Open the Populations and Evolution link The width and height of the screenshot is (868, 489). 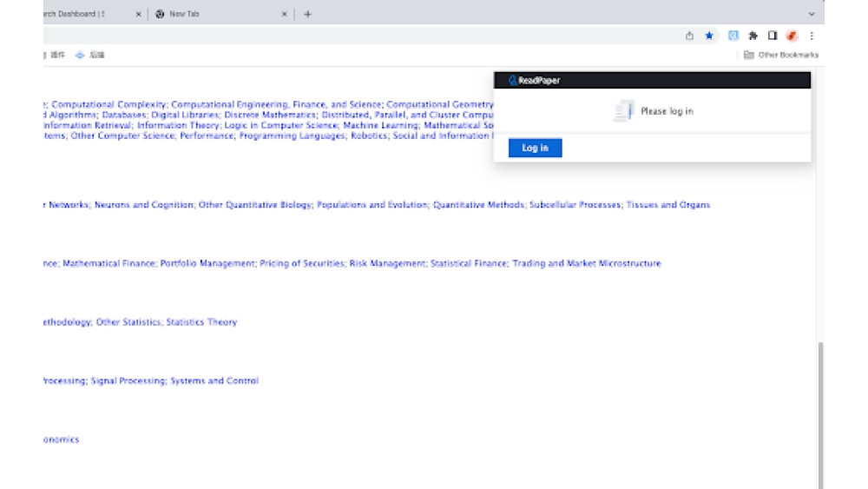point(372,205)
